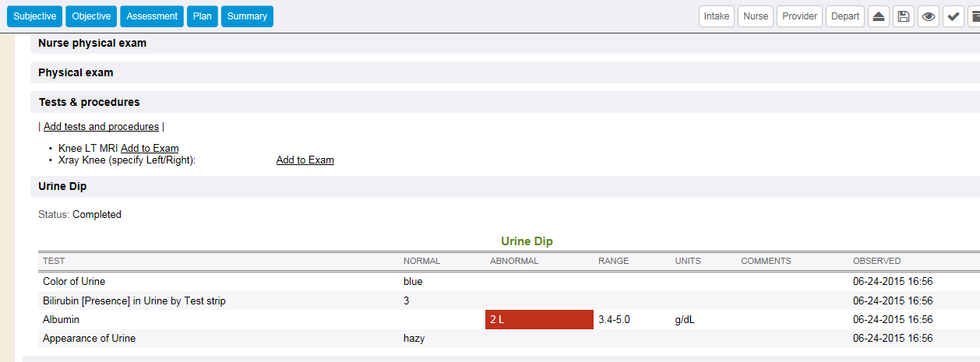Open the Assessment tab

[x=152, y=16]
